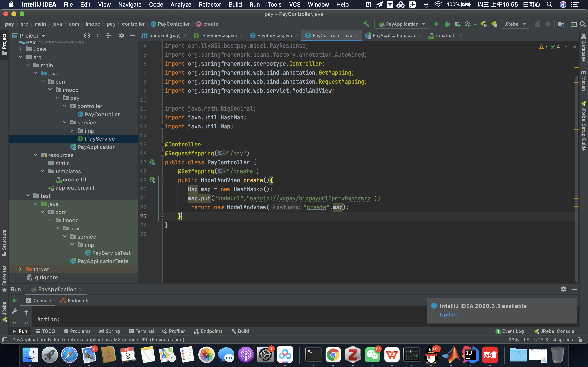
Task: Click the Run application green play button
Action: tap(437, 24)
